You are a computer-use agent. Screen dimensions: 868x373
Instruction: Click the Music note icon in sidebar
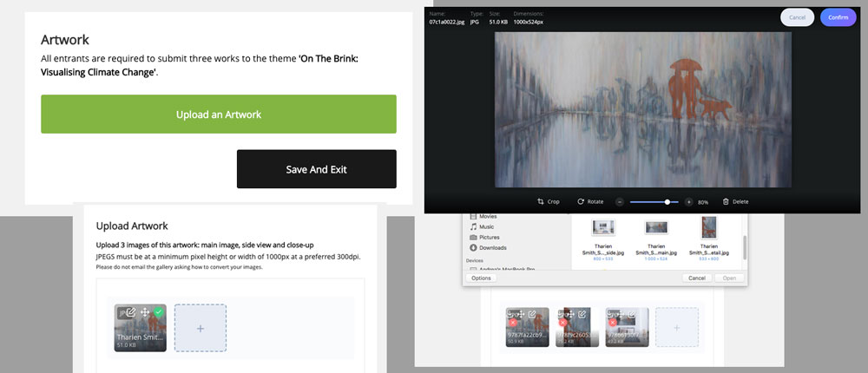(x=473, y=227)
